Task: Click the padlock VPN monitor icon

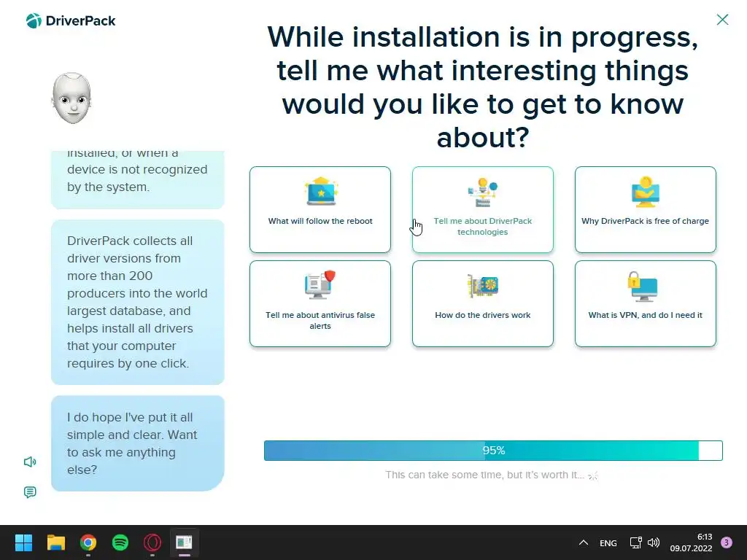Action: coord(643,286)
